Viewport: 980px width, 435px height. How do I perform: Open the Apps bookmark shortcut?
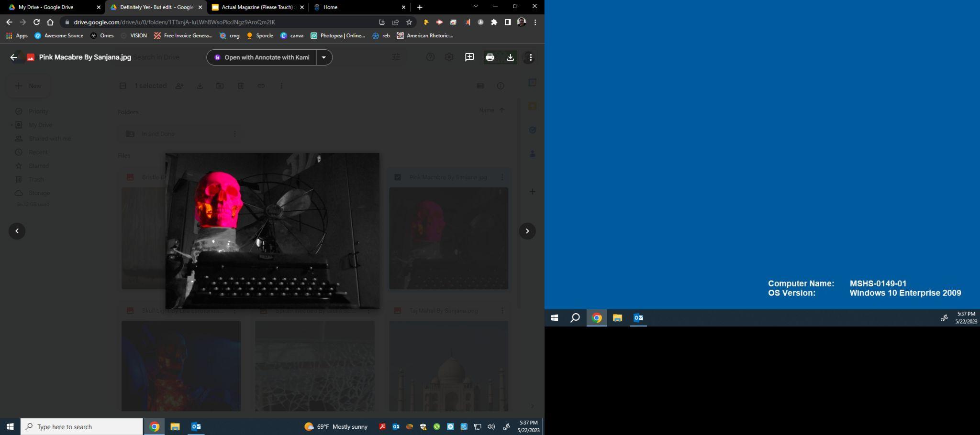pos(17,35)
